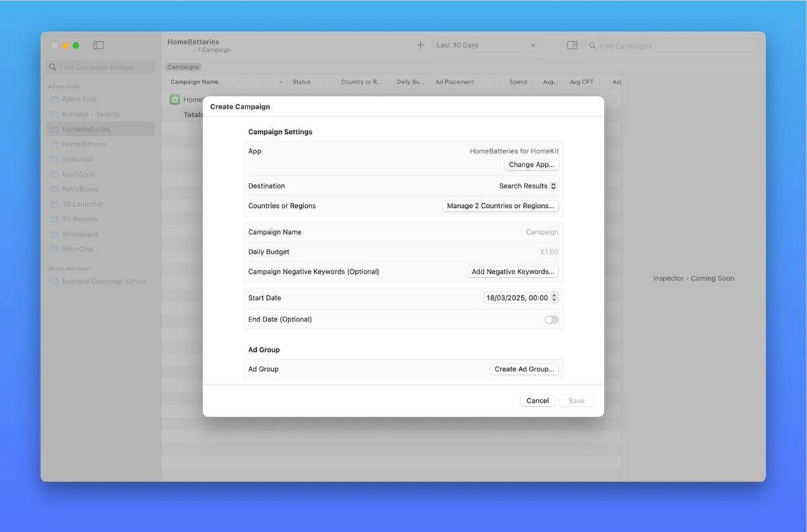
Task: Click the green HomeBatteries app icon in table
Action: click(x=175, y=100)
